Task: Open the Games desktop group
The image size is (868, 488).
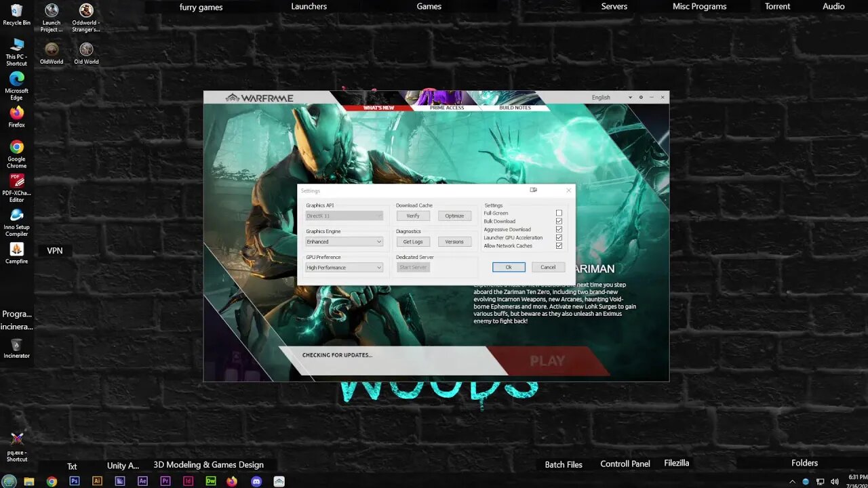Action: pos(429,6)
